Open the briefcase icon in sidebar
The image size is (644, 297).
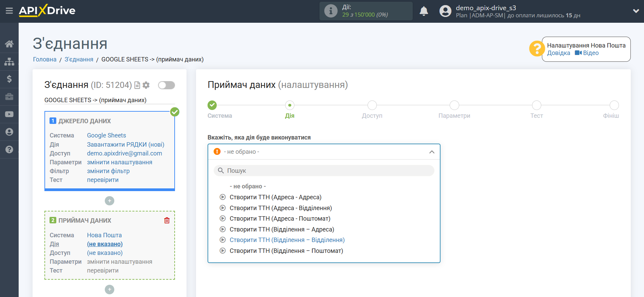pyautogui.click(x=9, y=97)
